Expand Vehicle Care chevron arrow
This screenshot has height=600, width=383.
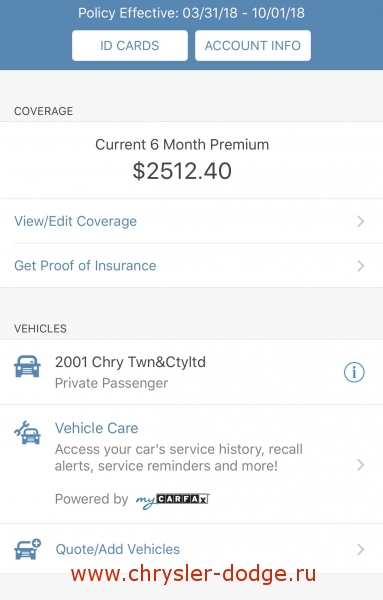pyautogui.click(x=360, y=465)
